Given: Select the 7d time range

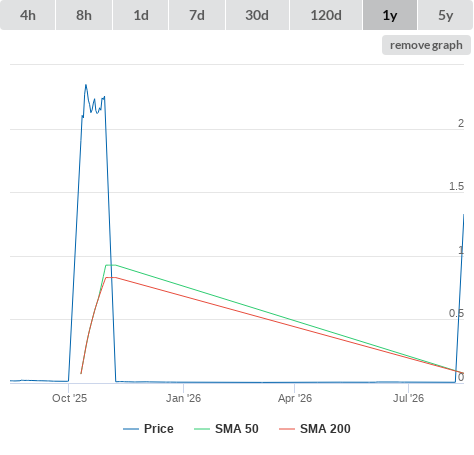Looking at the screenshot, I should (x=197, y=15).
